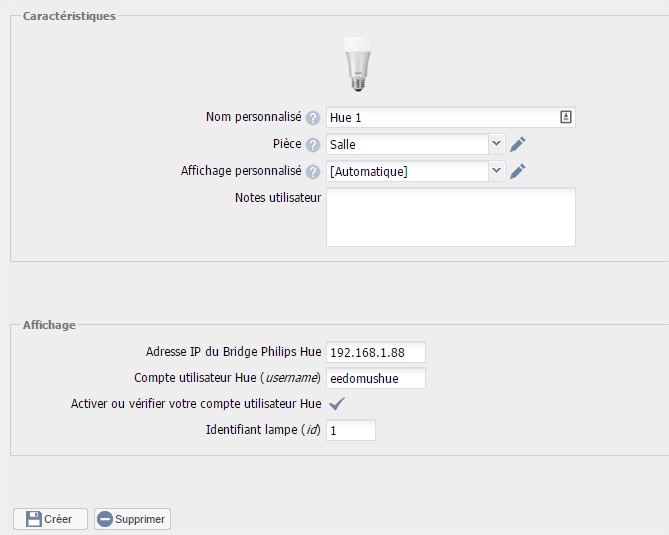669x535 pixels.
Task: Open the [Automatique] combo box
Action: point(416,171)
